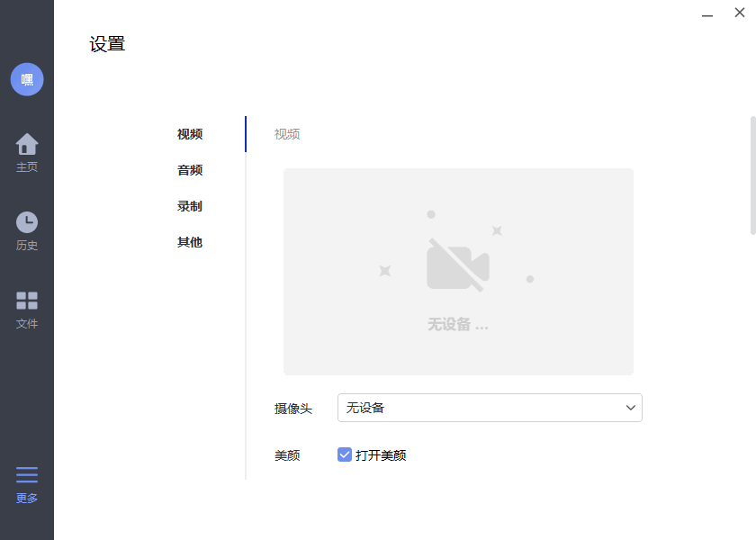The height and width of the screenshot is (540, 756).
Task: Click the chevron on the 无设备 dropdown
Action: [630, 408]
